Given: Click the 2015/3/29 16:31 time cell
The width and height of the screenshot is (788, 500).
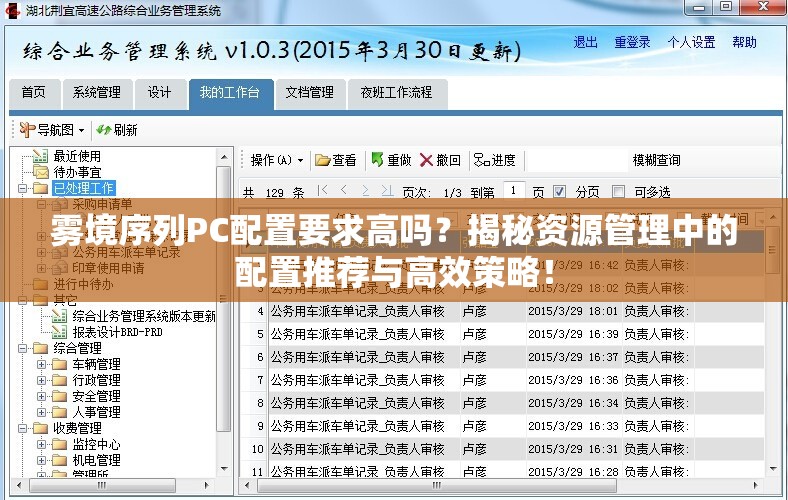Looking at the screenshot, I should tap(573, 449).
